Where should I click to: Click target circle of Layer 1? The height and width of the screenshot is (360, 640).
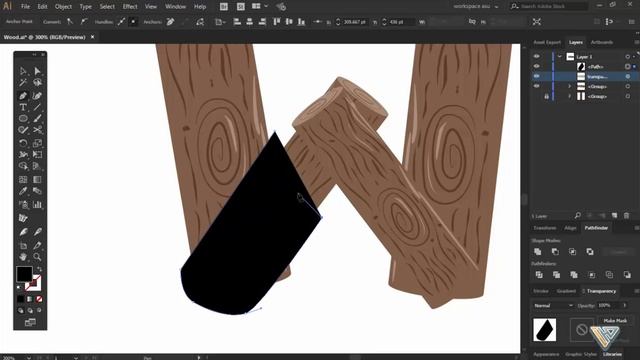pos(628,56)
